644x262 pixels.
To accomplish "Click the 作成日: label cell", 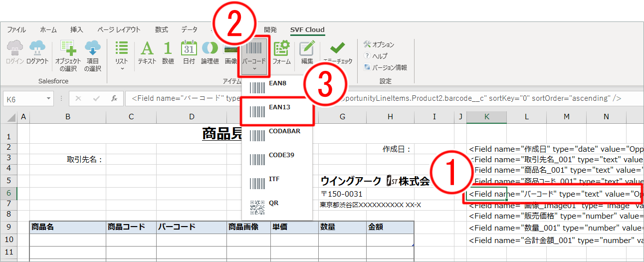I will (397, 149).
